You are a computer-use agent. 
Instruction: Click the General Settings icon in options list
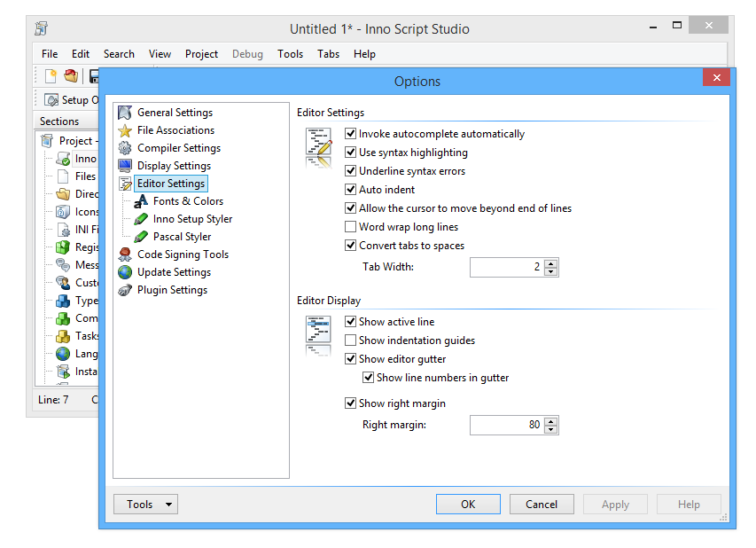click(x=125, y=113)
